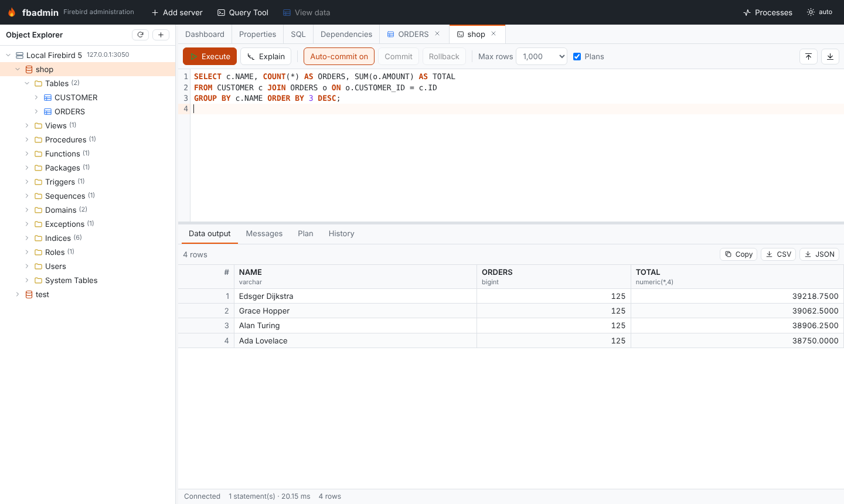Viewport: 844px width, 504px height.
Task: Export results as CSV
Action: click(x=778, y=254)
